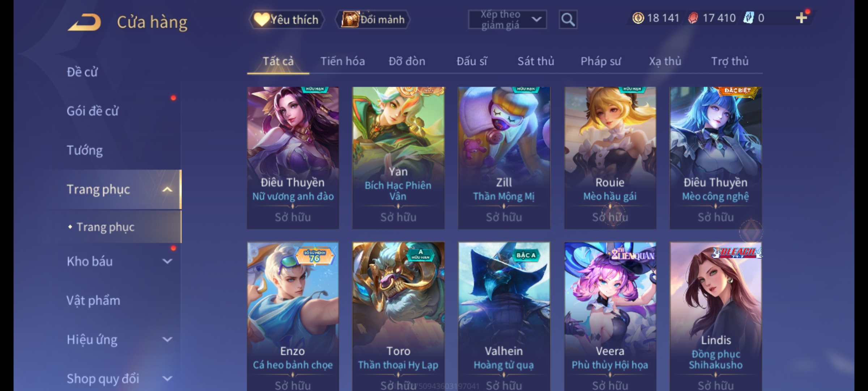Open Xếp theo giảm giá sort dropdown
Screen dimensions: 868x391
(x=507, y=20)
